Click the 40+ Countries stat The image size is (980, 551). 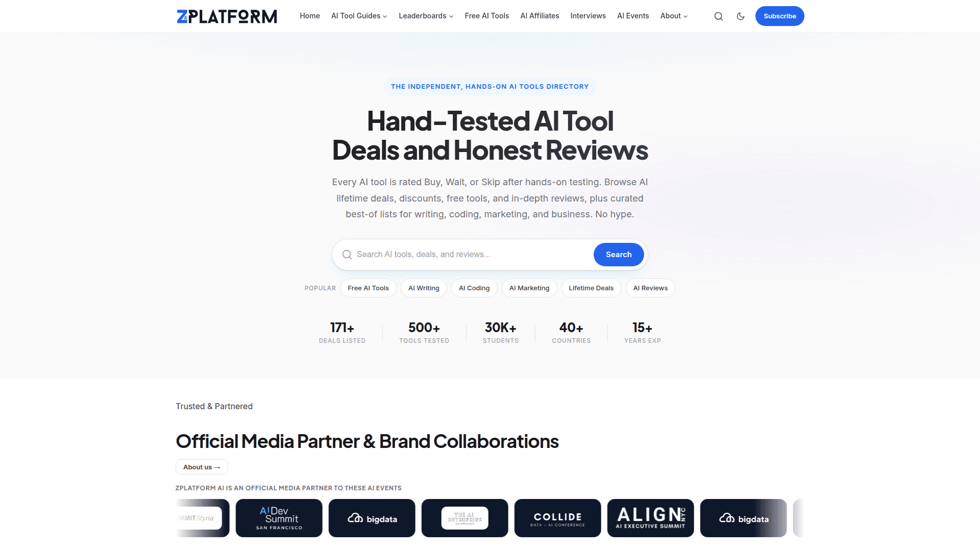(x=571, y=333)
